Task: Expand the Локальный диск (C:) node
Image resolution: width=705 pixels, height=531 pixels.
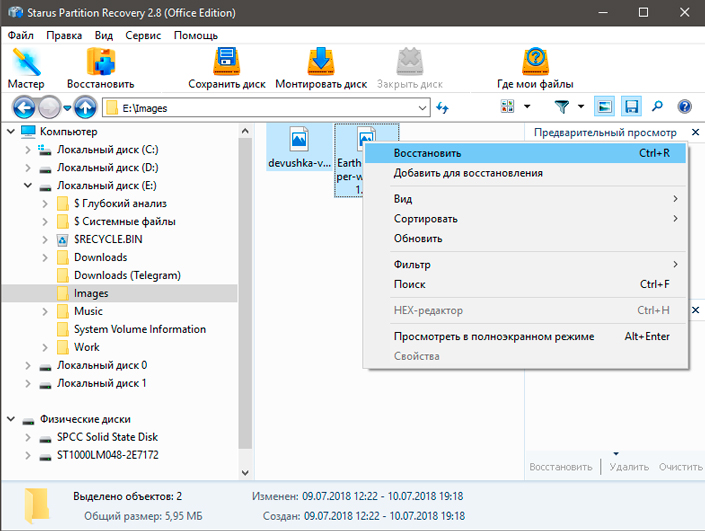Action: click(28, 150)
